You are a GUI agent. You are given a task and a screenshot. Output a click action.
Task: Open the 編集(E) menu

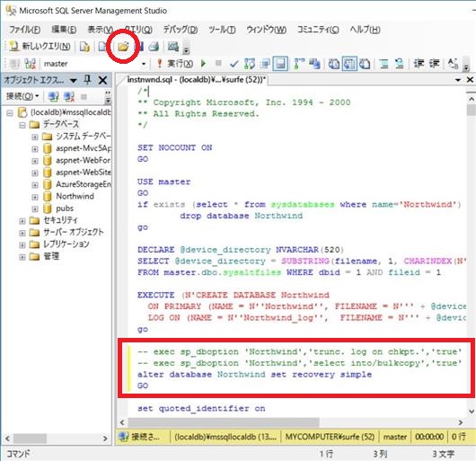64,30
